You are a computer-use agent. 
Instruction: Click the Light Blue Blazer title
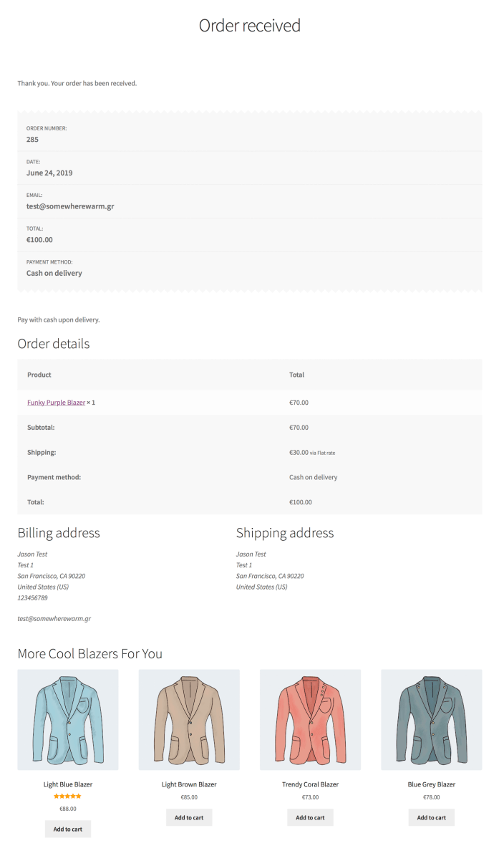point(67,784)
